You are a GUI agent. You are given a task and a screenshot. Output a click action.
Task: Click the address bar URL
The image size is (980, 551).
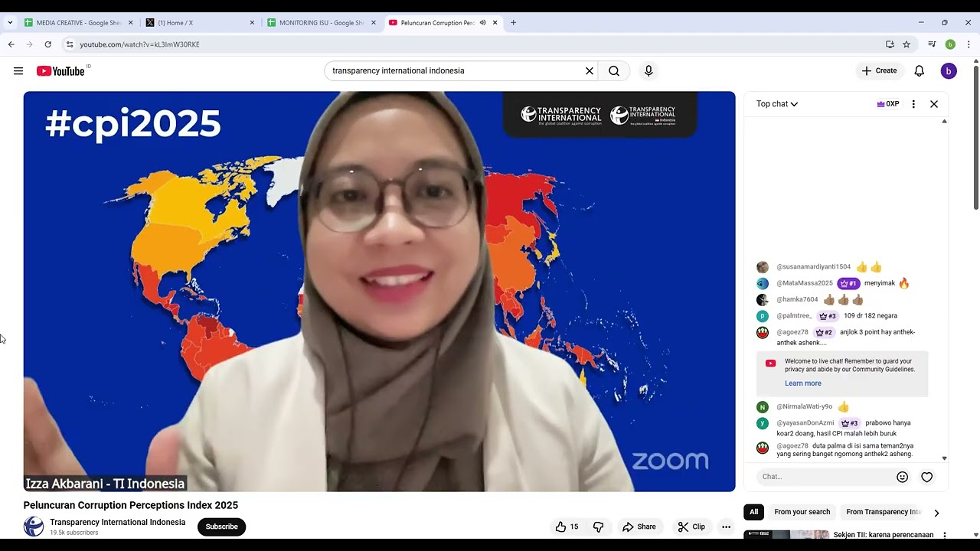click(x=139, y=44)
